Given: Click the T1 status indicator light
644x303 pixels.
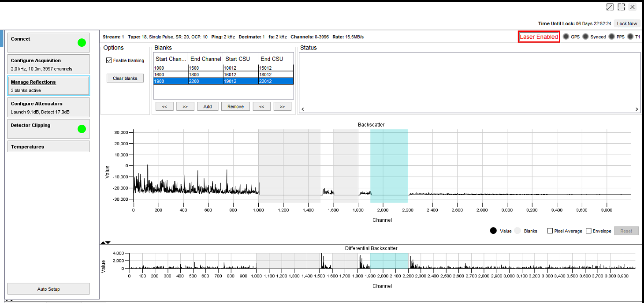Looking at the screenshot, I should 630,37.
